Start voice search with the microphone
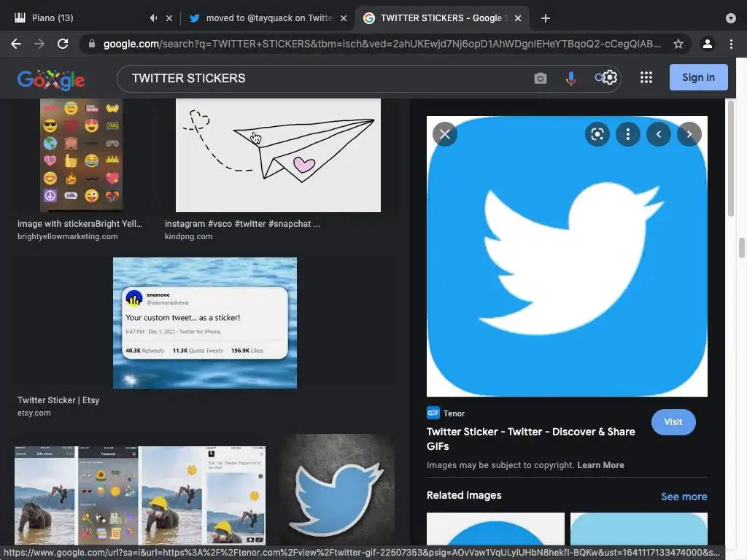 [x=570, y=78]
